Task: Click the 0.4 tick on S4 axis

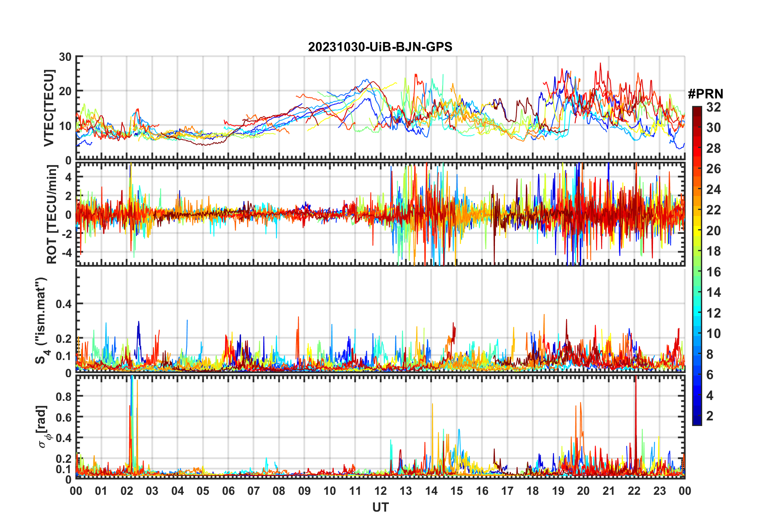Action: click(64, 304)
